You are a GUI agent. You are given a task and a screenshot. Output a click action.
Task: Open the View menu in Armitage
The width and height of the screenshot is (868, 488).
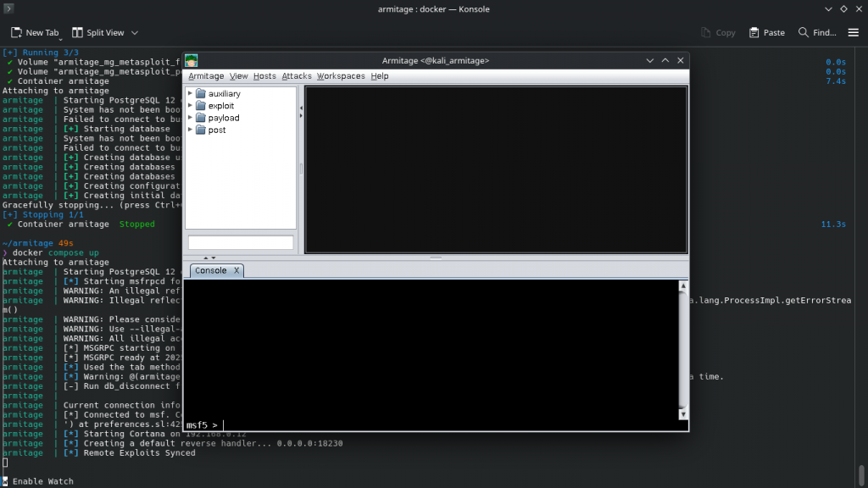coord(238,75)
